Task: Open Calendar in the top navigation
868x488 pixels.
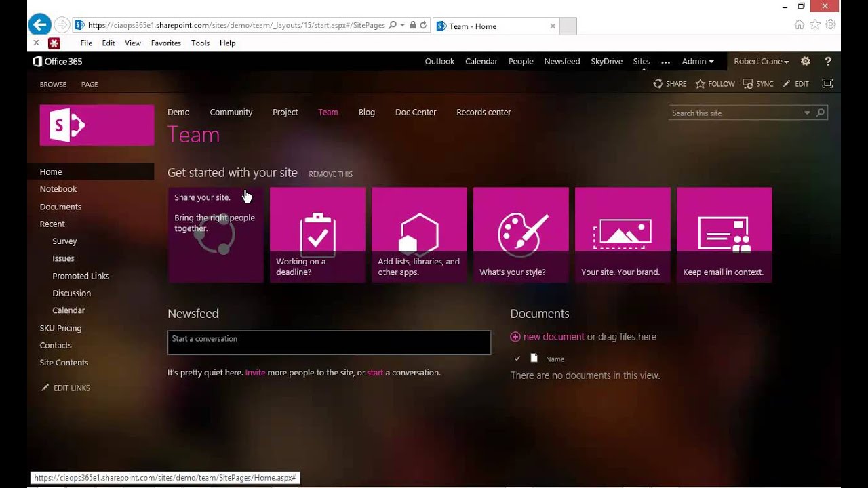Action: click(x=481, y=61)
